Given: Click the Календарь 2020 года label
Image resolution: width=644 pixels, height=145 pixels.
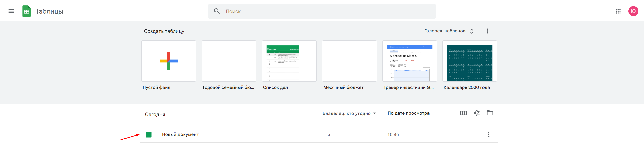Looking at the screenshot, I should 467,87.
